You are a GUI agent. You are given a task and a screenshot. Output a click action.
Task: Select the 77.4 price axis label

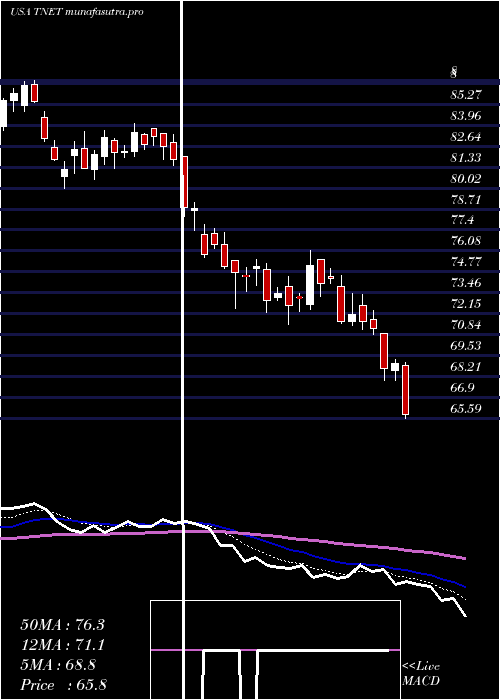click(x=462, y=220)
